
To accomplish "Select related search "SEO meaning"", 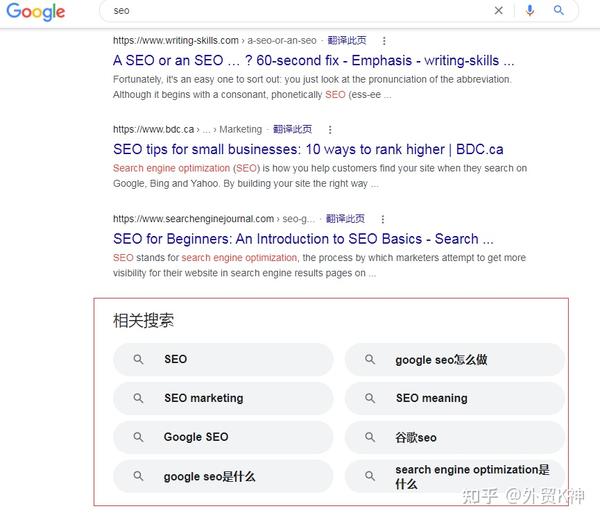I will [455, 398].
